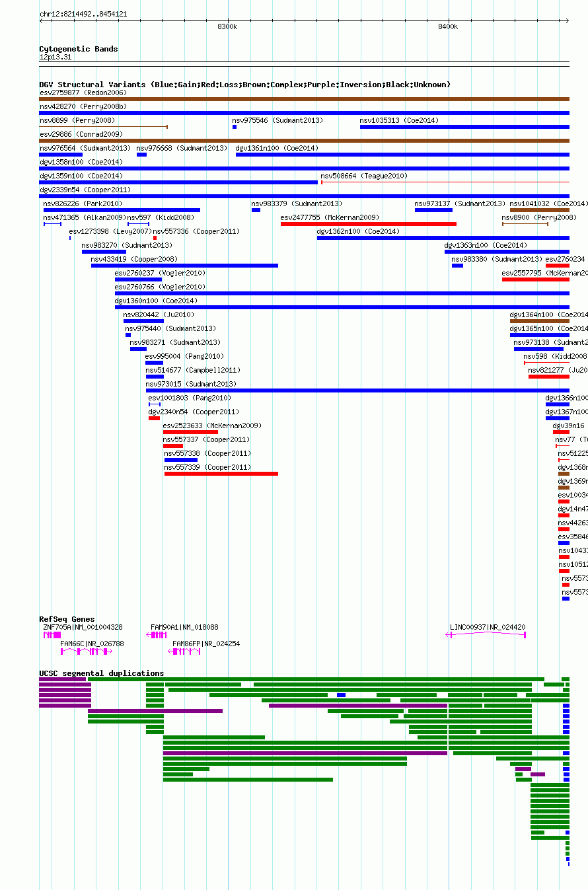Select dgv1359n100 (Coe2014) variant

pos(178,182)
